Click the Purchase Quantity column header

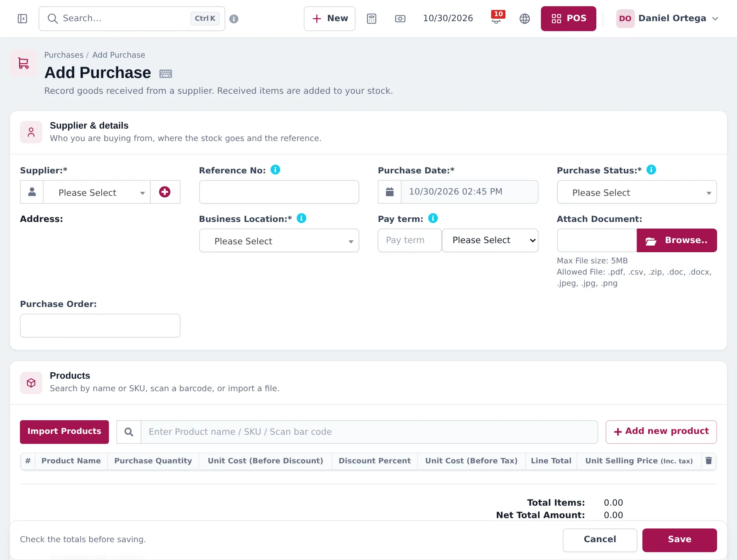(153, 461)
